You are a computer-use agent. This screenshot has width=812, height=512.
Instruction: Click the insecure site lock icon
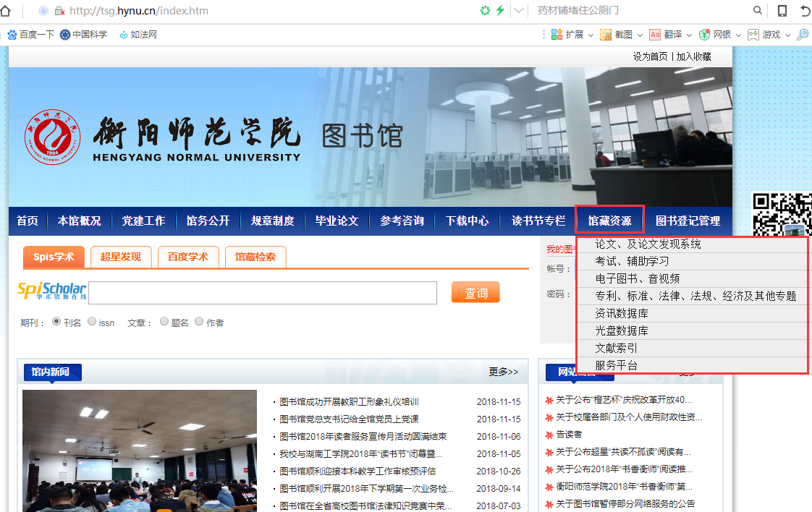[60, 10]
